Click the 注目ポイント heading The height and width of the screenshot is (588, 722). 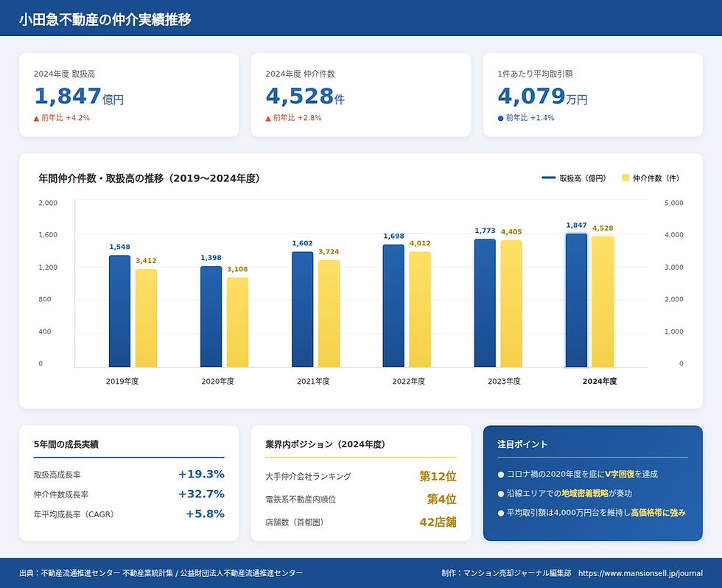point(522,444)
